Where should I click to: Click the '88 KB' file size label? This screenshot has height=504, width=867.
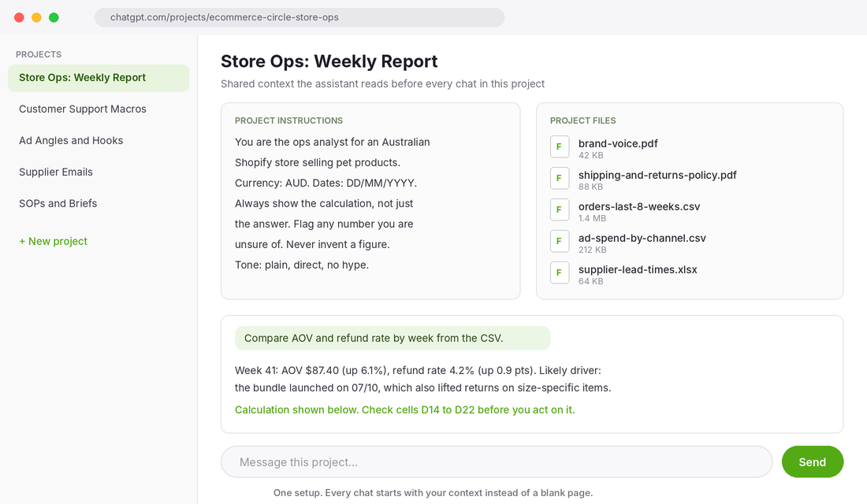[x=590, y=187]
